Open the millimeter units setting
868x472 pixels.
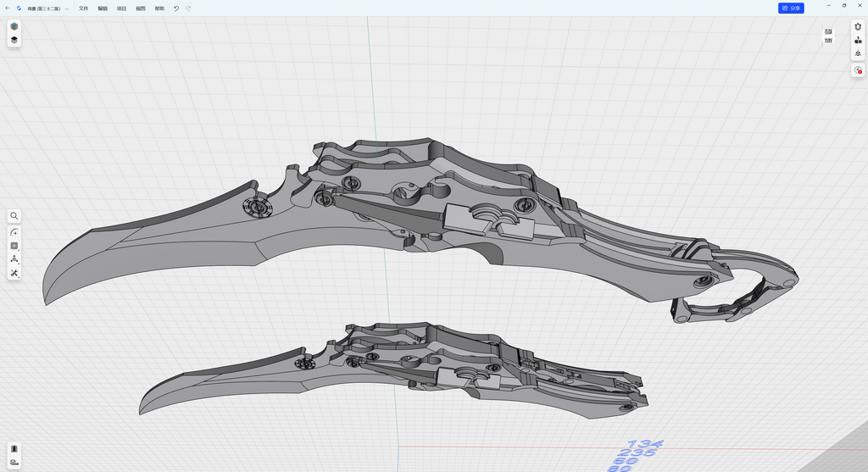(858, 40)
